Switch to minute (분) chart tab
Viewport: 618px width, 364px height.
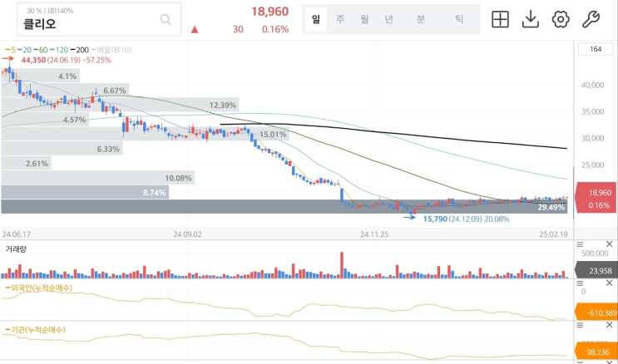click(x=421, y=19)
